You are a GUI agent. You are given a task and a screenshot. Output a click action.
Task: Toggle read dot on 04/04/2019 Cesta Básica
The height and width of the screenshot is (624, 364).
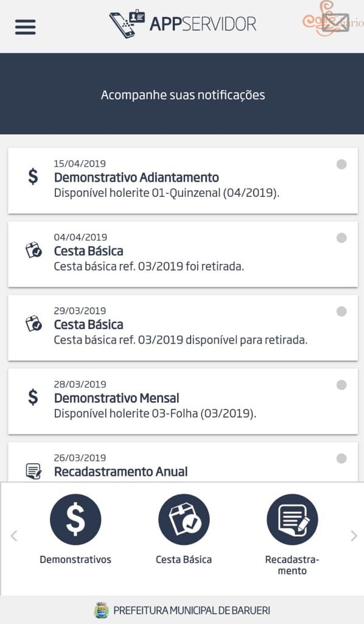[341, 238]
